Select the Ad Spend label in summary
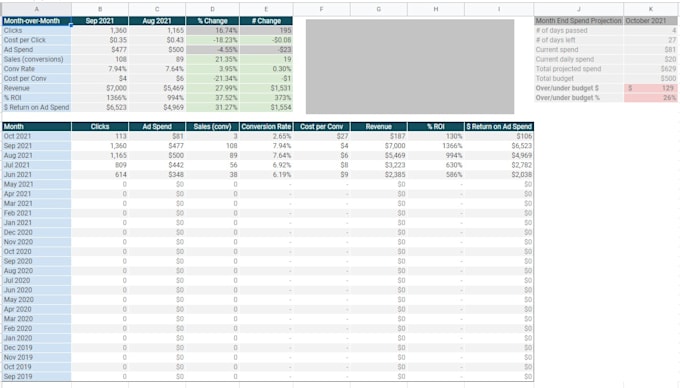Image resolution: width=680 pixels, height=388 pixels. (x=36, y=49)
